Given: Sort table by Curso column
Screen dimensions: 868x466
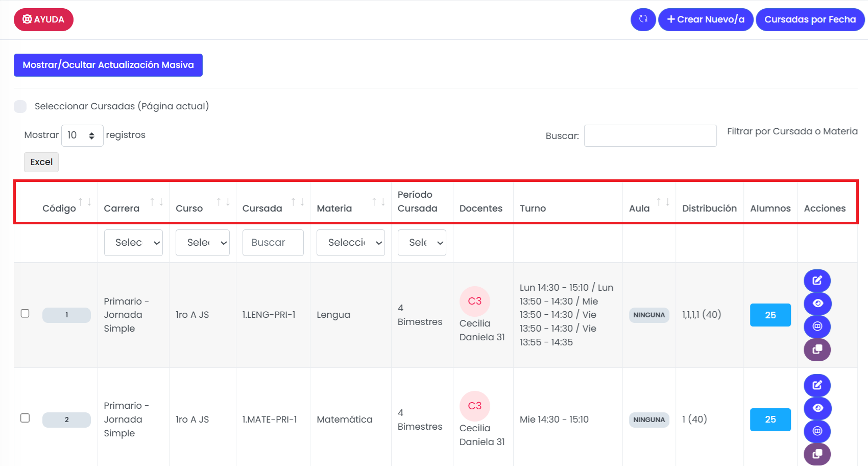Looking at the screenshot, I should [203, 202].
